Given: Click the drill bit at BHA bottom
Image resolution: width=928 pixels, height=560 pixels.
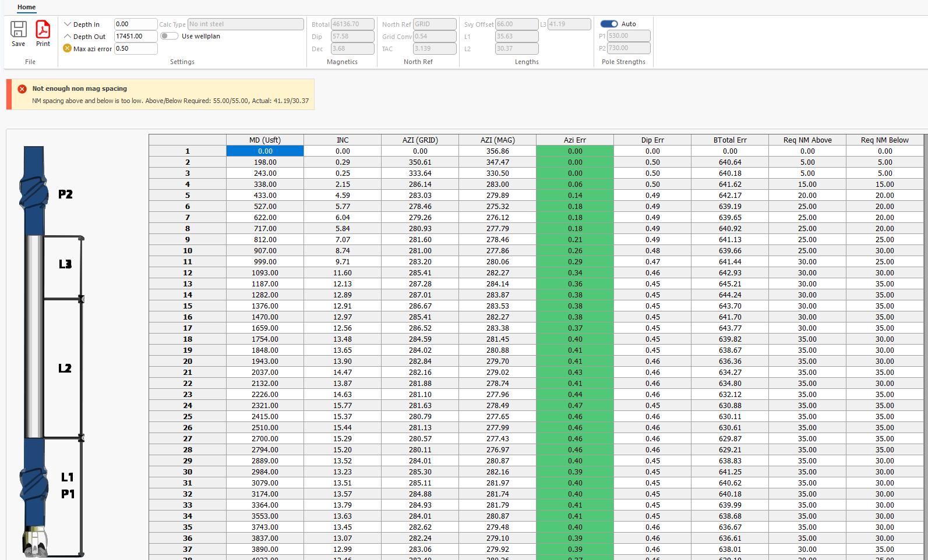Looking at the screenshot, I should tap(35, 541).
